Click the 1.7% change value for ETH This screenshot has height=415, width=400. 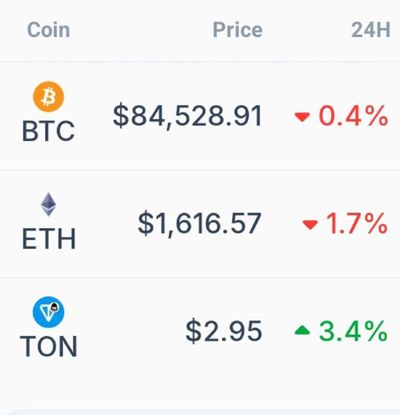pyautogui.click(x=357, y=224)
